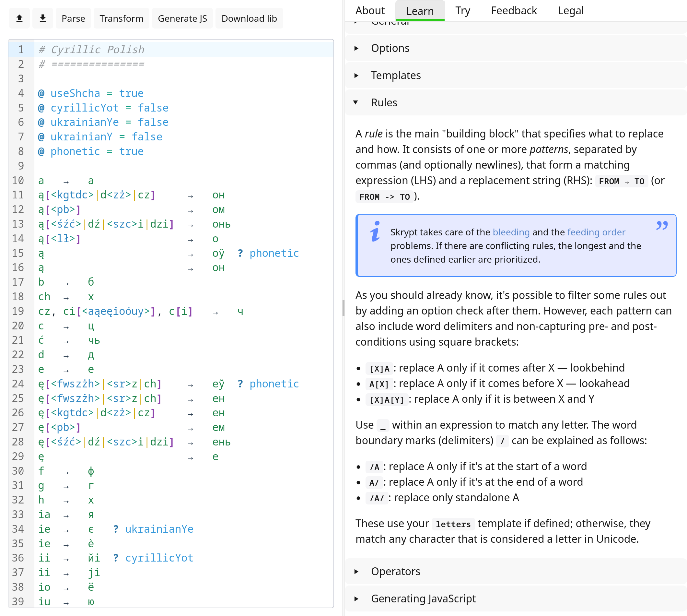Expand the Operators section
This screenshot has width=687, height=616.
tap(395, 571)
